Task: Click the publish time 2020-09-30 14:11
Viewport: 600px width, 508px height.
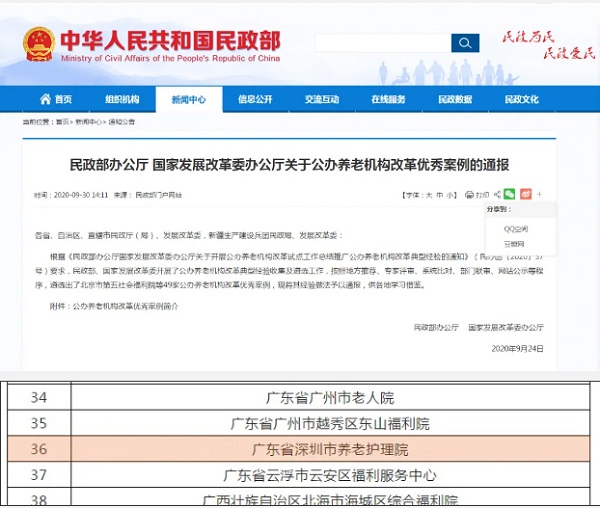Action: pyautogui.click(x=81, y=195)
